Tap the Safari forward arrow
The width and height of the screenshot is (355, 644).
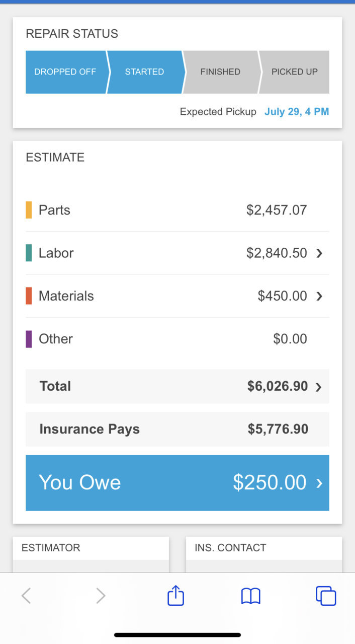click(x=101, y=596)
